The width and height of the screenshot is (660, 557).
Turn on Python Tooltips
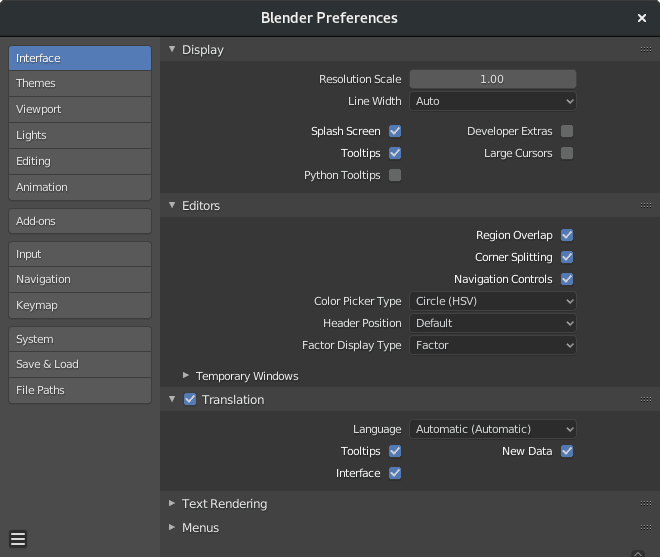395,175
